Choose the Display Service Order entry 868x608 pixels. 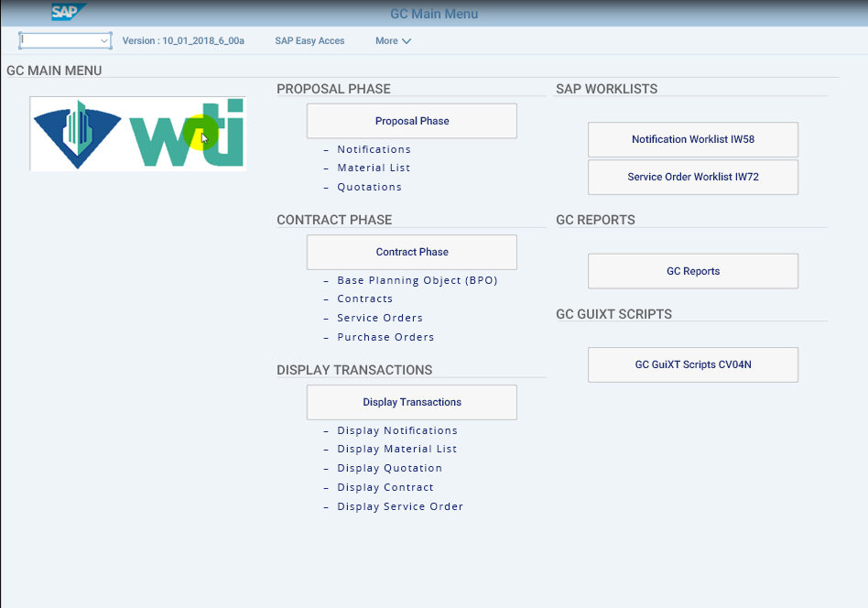(400, 506)
